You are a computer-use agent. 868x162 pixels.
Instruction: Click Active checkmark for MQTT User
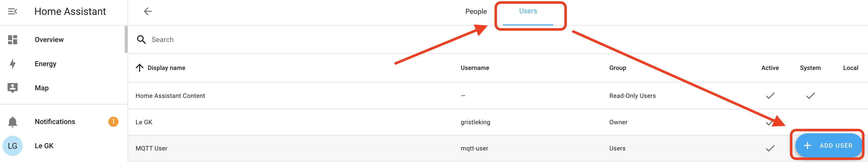[770, 148]
